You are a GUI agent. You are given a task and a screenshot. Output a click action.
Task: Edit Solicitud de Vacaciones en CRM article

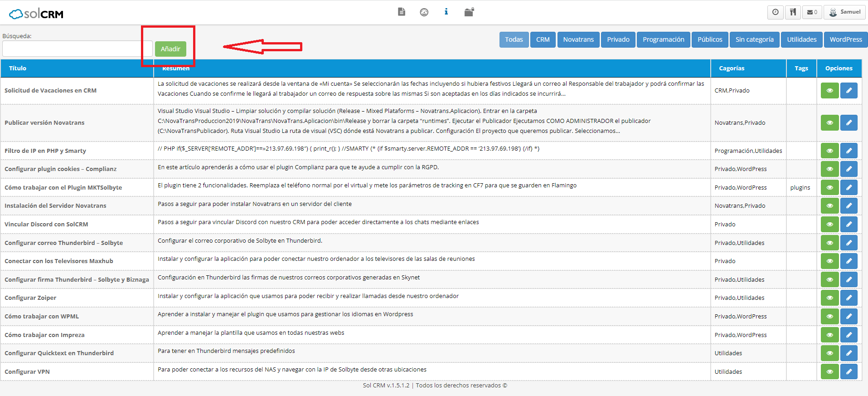849,90
